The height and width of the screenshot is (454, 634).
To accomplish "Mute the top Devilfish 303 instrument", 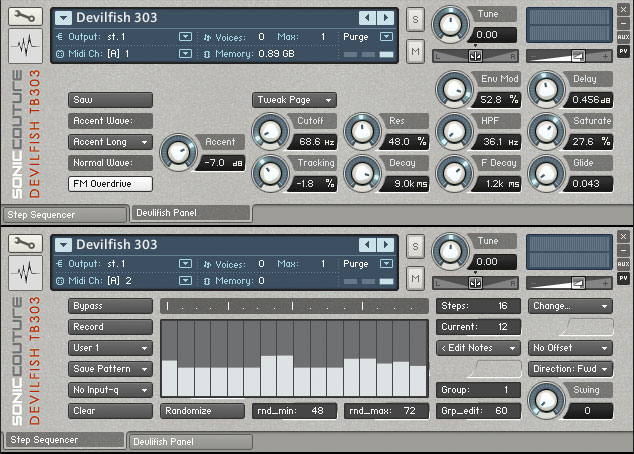I will click(415, 51).
